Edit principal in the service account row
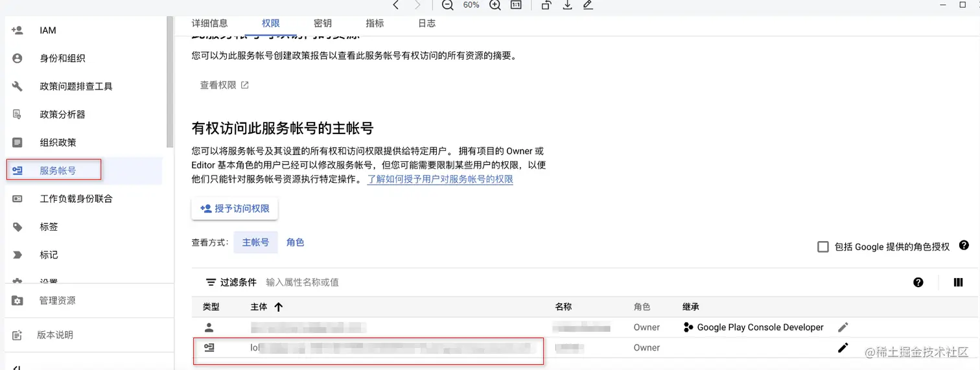Viewport: 980px width, 370px height. [843, 347]
